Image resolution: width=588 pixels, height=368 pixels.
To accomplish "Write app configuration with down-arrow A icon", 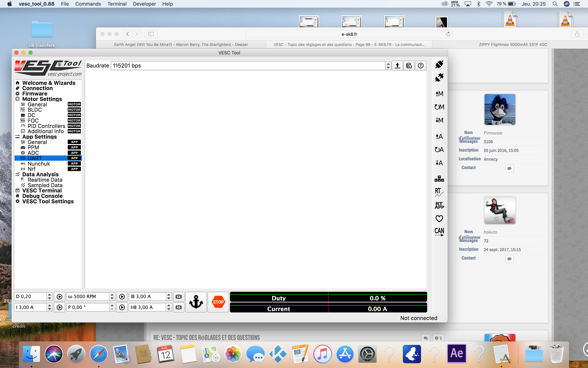I will tap(439, 163).
